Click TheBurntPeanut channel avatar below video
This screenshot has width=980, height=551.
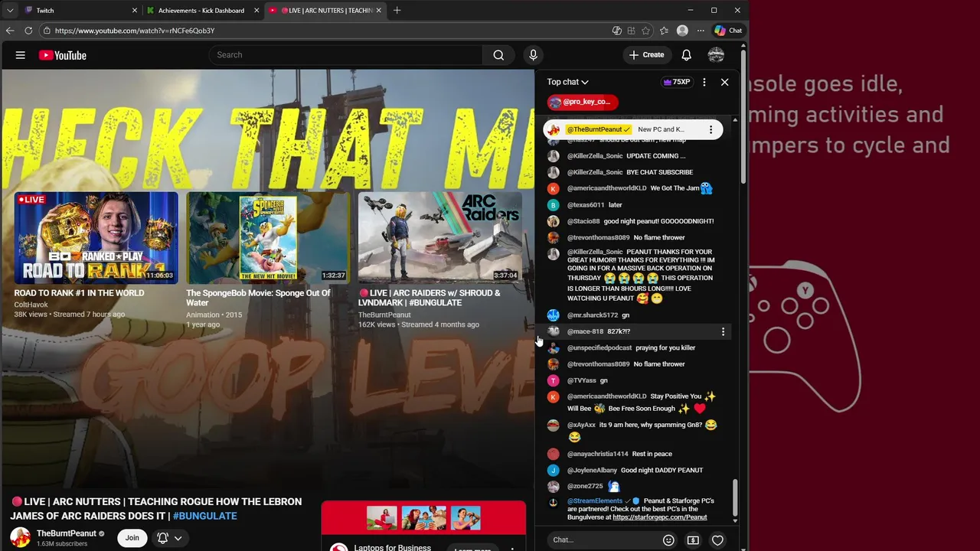(20, 538)
